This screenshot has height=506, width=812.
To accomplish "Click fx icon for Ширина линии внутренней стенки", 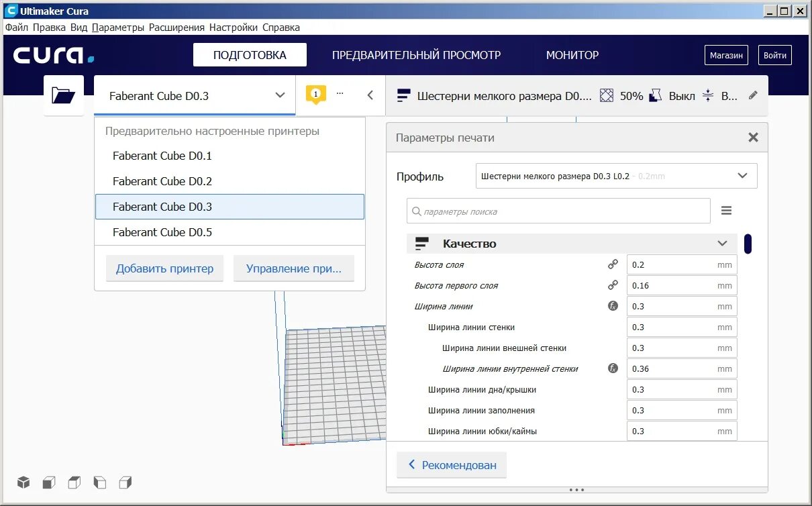I will [613, 368].
